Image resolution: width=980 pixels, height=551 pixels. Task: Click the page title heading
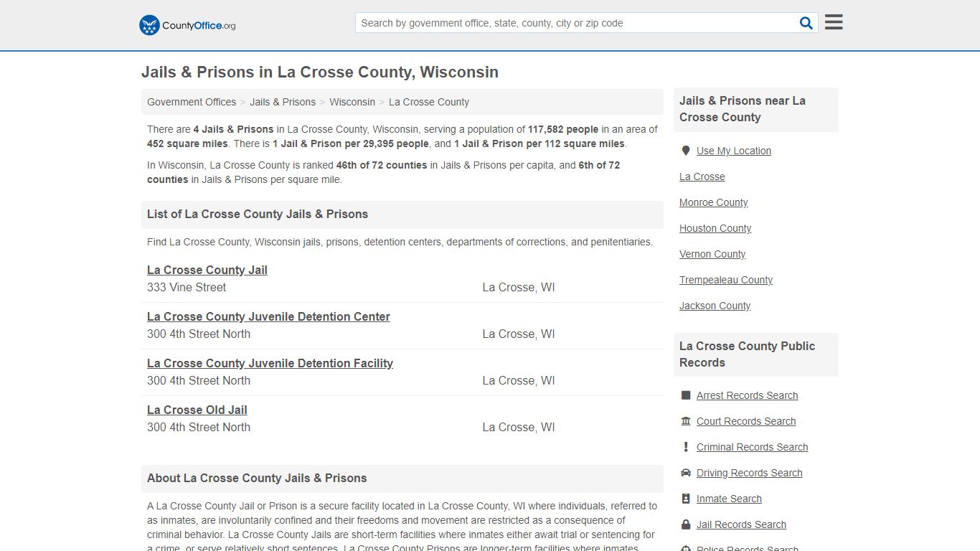pyautogui.click(x=320, y=72)
